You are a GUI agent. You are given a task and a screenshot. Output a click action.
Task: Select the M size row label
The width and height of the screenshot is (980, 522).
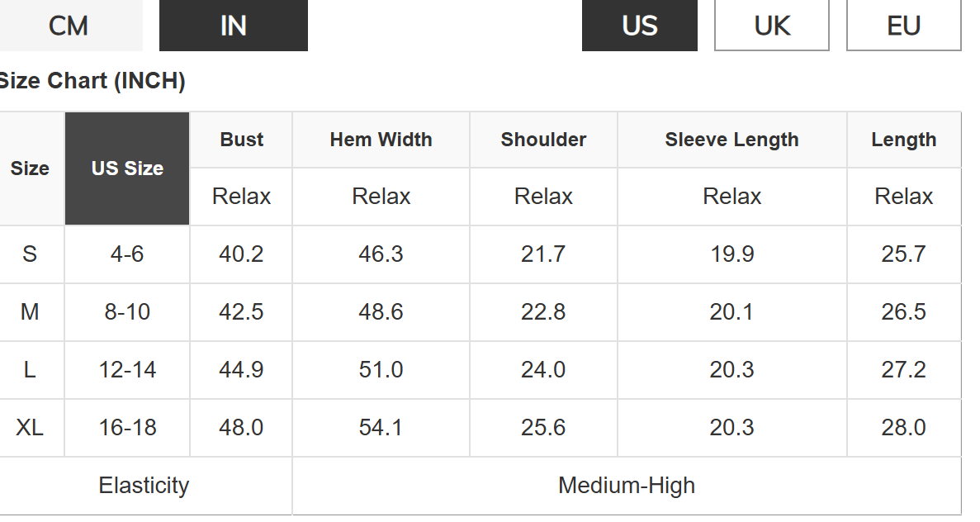coord(30,311)
